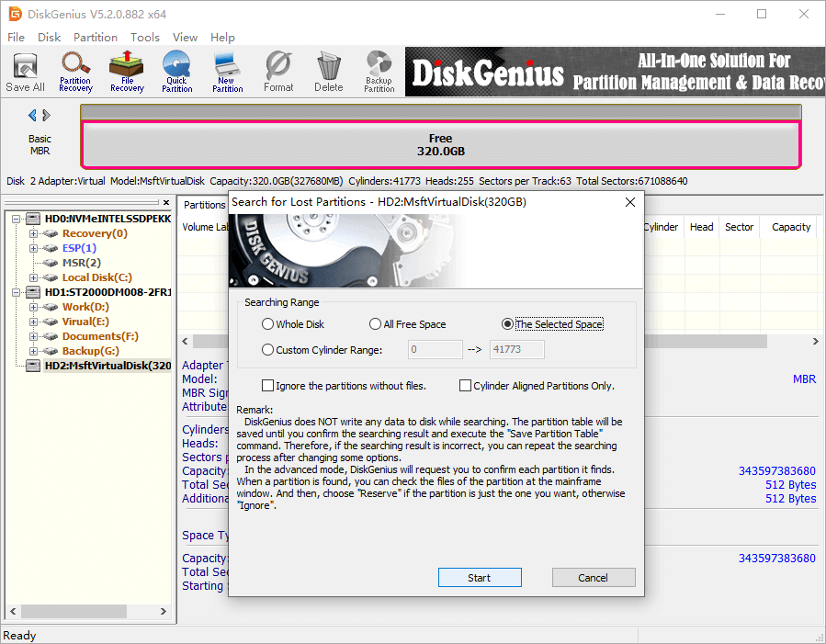Collapse the HD0 NVMe disk node
This screenshot has width=826, height=644.
(17, 219)
